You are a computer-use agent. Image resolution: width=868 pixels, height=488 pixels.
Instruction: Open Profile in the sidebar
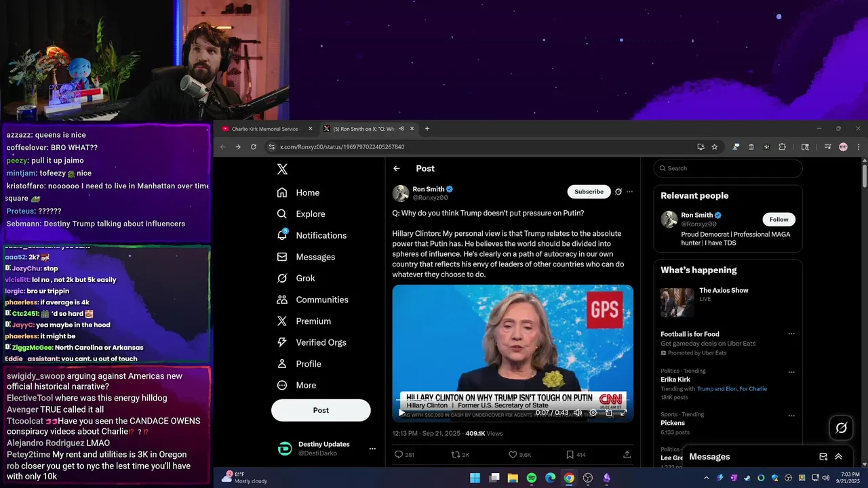pos(299,364)
